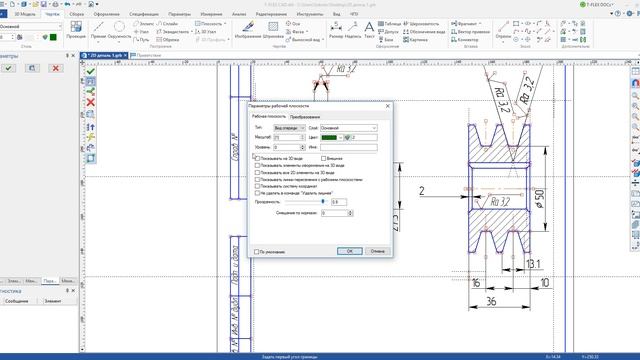Insert a Таблица table
This screenshot has width=640, height=360.
point(390,24)
